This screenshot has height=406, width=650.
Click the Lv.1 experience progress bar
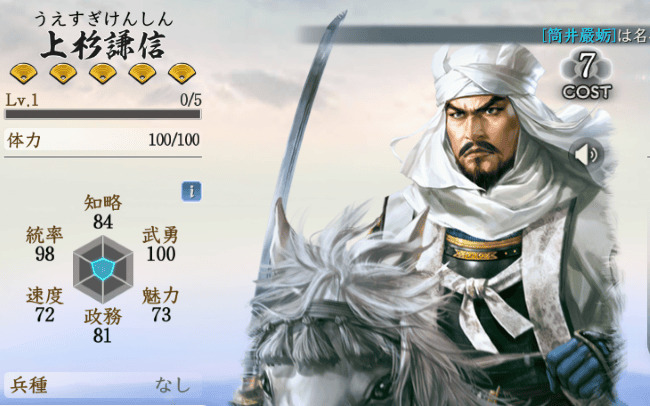click(103, 114)
